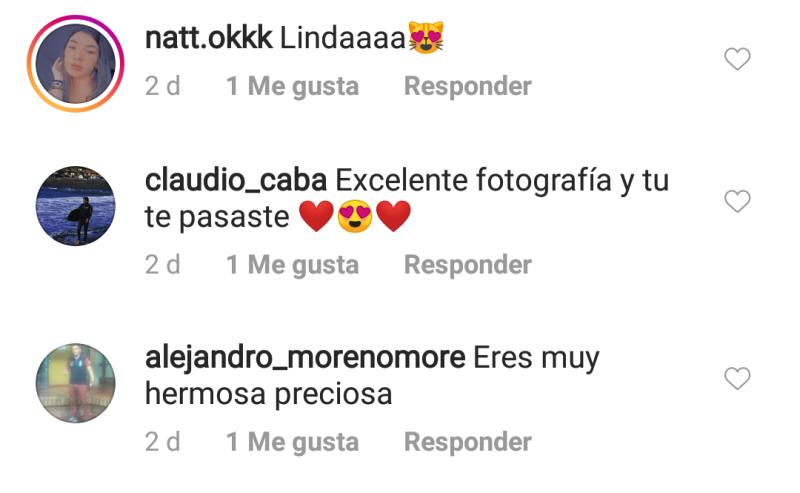Open the claudio_caba username link

pos(236,180)
